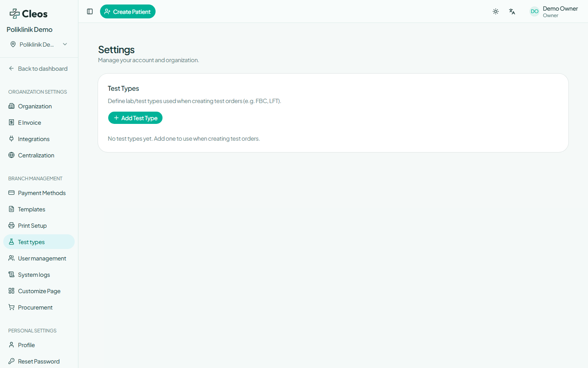Open Organization settings
The width and height of the screenshot is (588, 368).
point(39,106)
